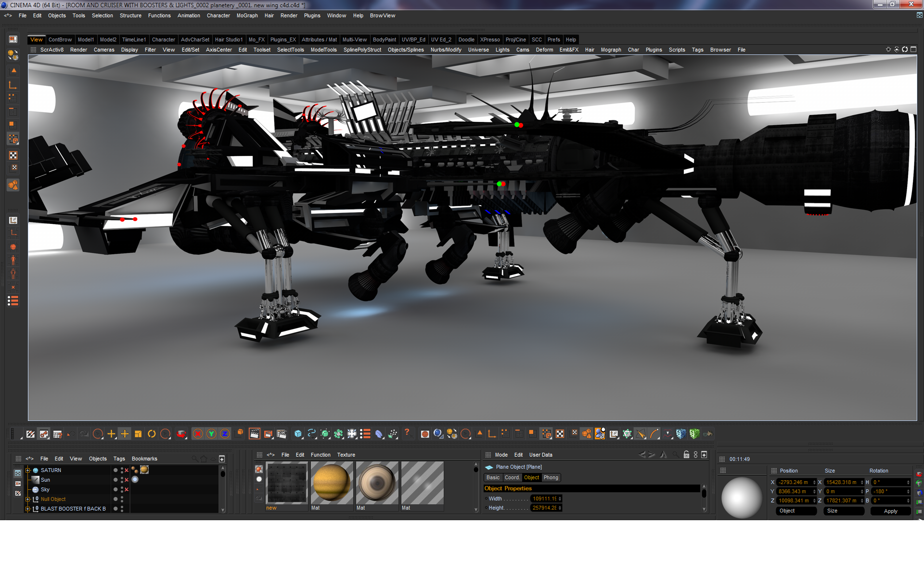This screenshot has height=578, width=924.
Task: Select Use Axis tool in left palette
Action: [13, 85]
